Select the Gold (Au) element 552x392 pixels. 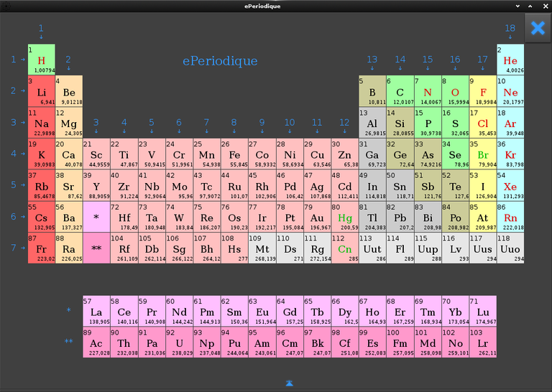[317, 217]
